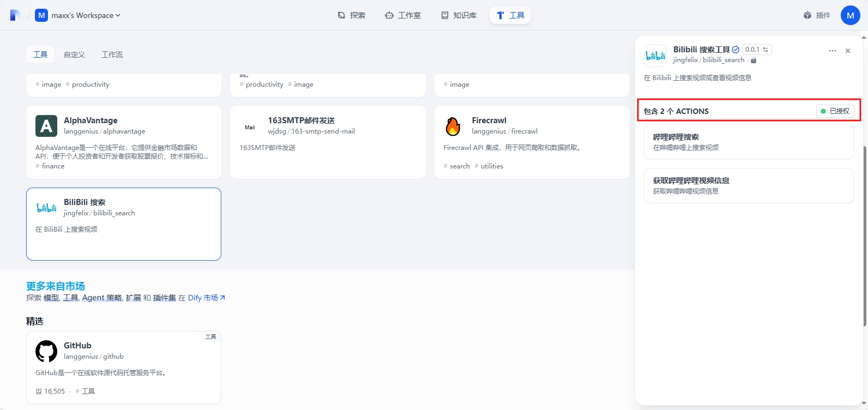The height and width of the screenshot is (410, 868).
Task: Click the GitHub octocat logo icon
Action: click(46, 351)
